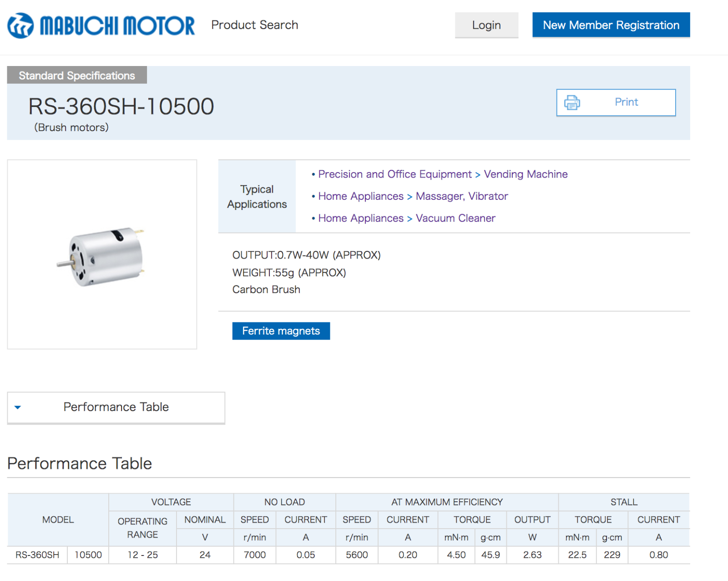
Task: Select the Standard Specifications tab label
Action: (x=77, y=75)
